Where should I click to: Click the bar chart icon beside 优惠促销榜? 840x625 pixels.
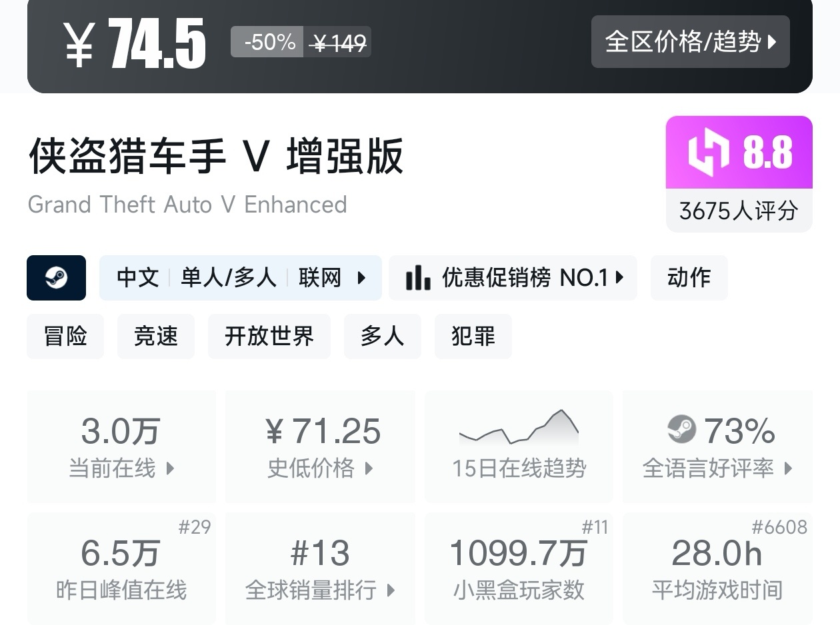pos(418,278)
